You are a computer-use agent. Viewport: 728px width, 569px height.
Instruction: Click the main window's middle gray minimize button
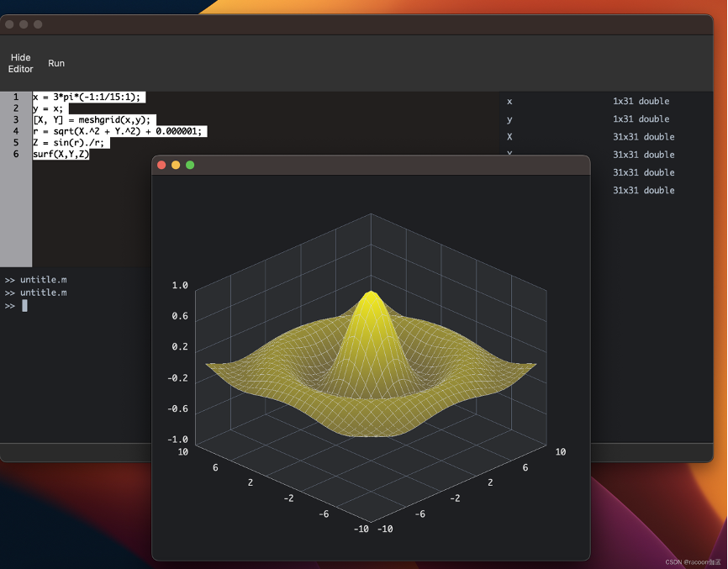24,24
